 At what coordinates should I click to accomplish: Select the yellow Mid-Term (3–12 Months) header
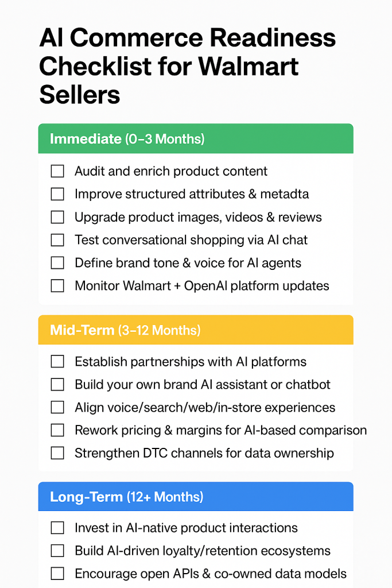[195, 330]
